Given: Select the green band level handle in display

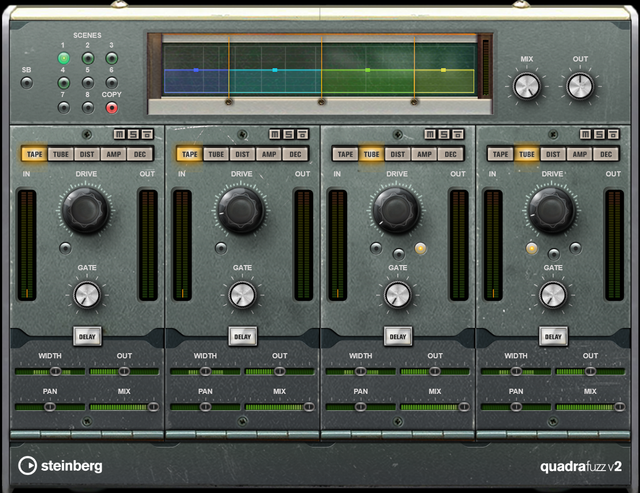Looking at the screenshot, I should [x=367, y=70].
